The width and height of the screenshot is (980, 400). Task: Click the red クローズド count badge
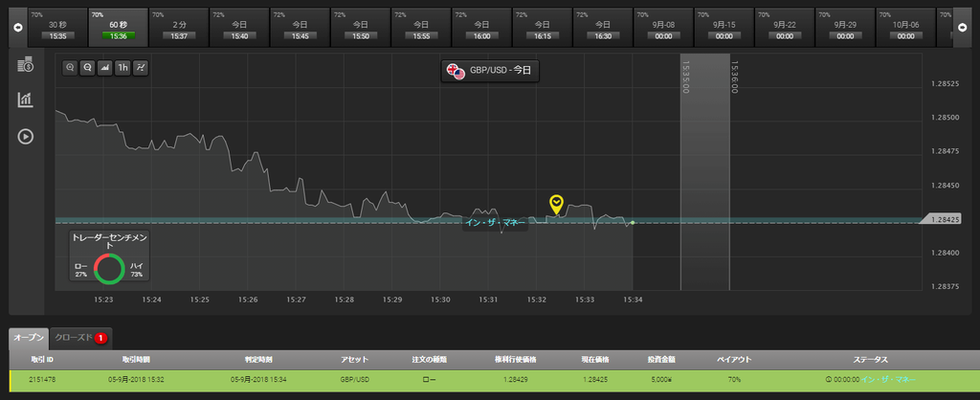101,338
